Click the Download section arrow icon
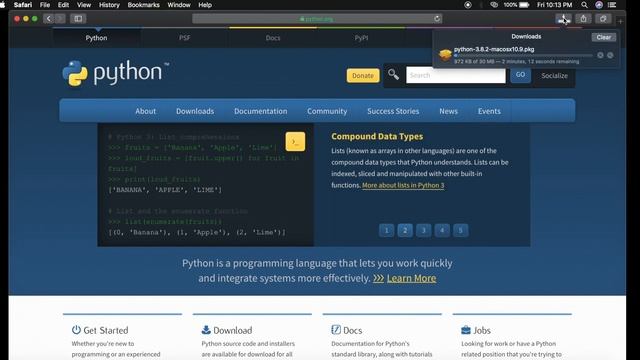The height and width of the screenshot is (360, 640). click(x=206, y=330)
